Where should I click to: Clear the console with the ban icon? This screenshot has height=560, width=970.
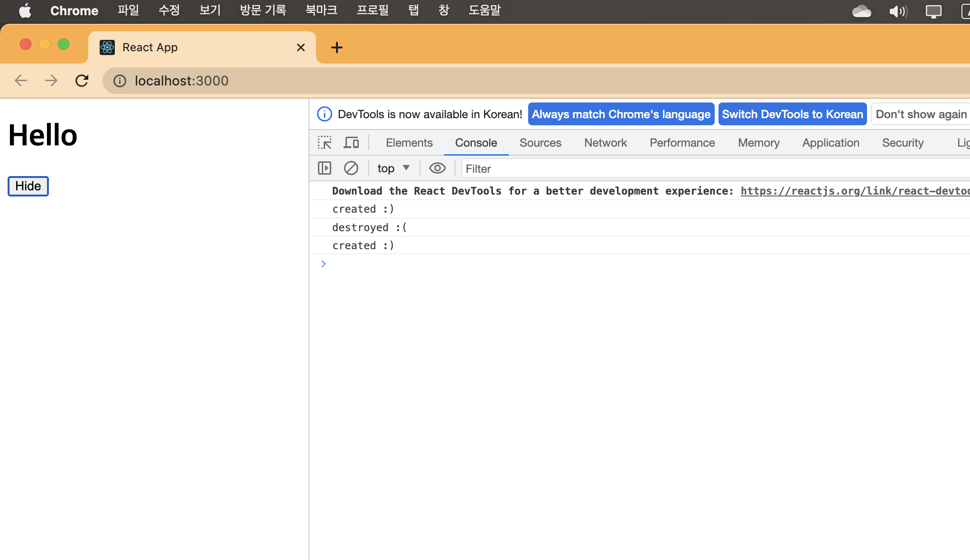coord(351,168)
